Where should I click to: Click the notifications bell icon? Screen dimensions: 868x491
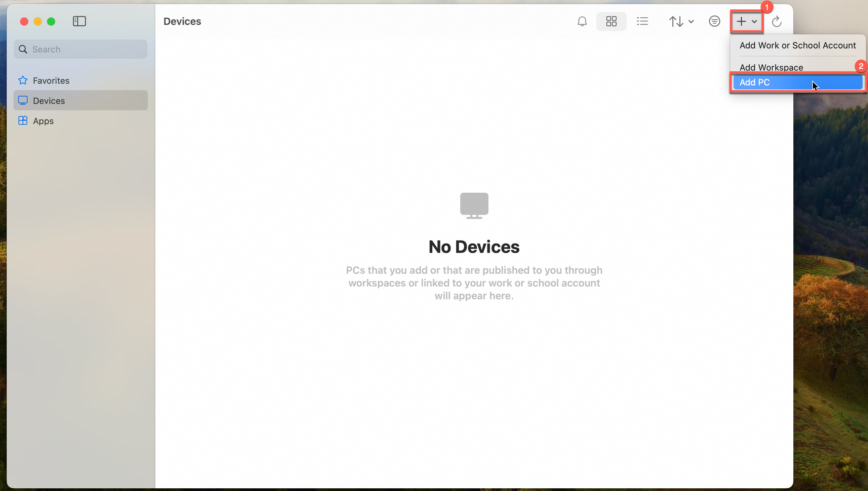point(582,22)
